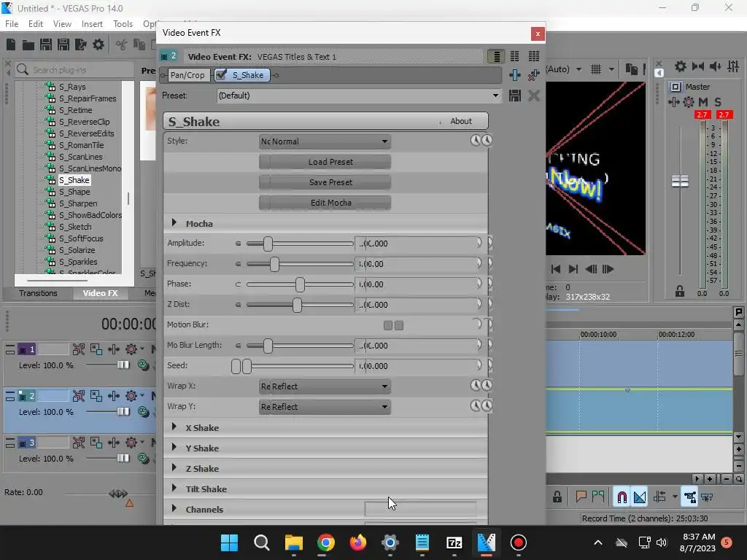Switch to the Transitions tab
The image size is (747, 560).
(38, 293)
